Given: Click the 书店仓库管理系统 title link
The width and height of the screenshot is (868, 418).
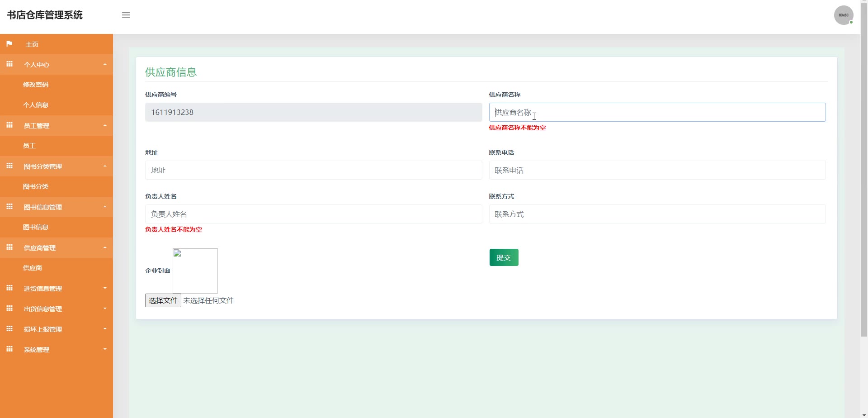Looking at the screenshot, I should pyautogui.click(x=45, y=15).
